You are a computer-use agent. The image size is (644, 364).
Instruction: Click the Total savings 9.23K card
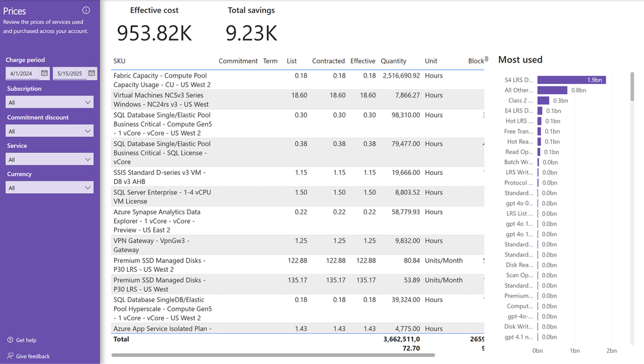pyautogui.click(x=251, y=26)
